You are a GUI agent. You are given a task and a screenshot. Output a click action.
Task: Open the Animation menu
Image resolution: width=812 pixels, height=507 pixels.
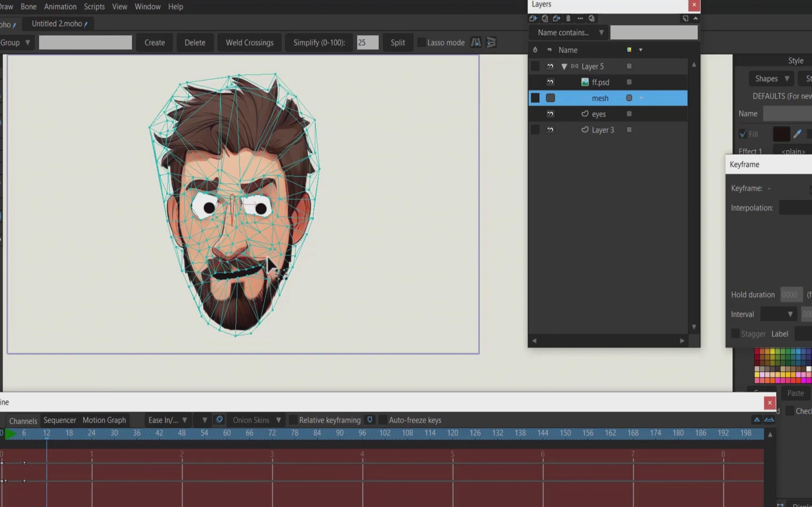pyautogui.click(x=60, y=6)
